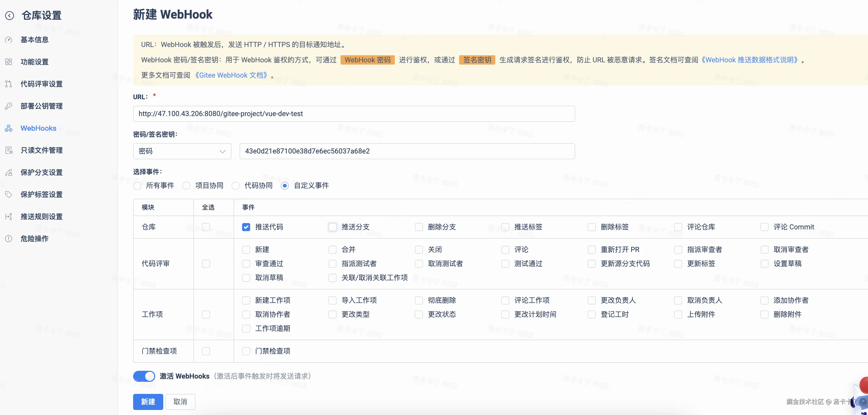The width and height of the screenshot is (868, 415).
Task: Click the WebHooks icon in sidebar
Action: tap(9, 128)
